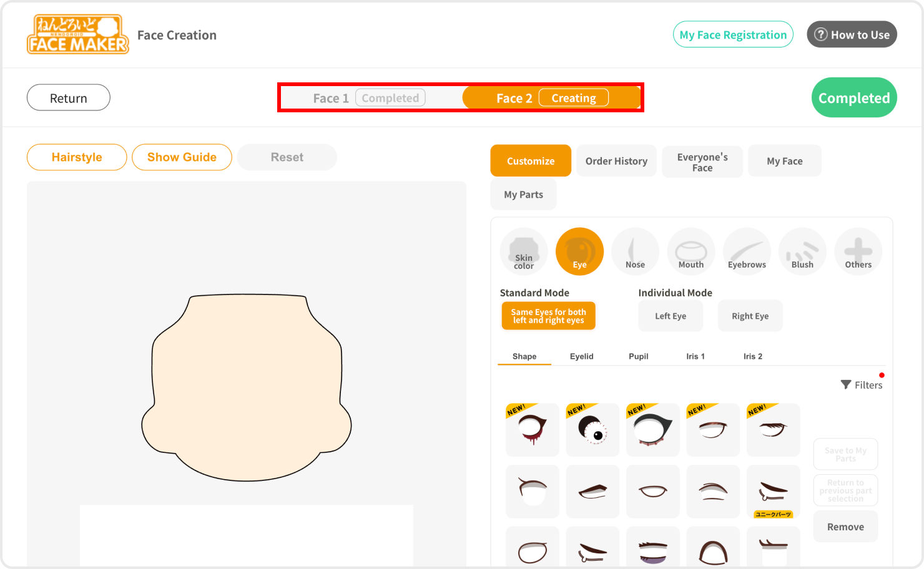
Task: Switch to Right Eye individual mode
Action: pyautogui.click(x=750, y=316)
